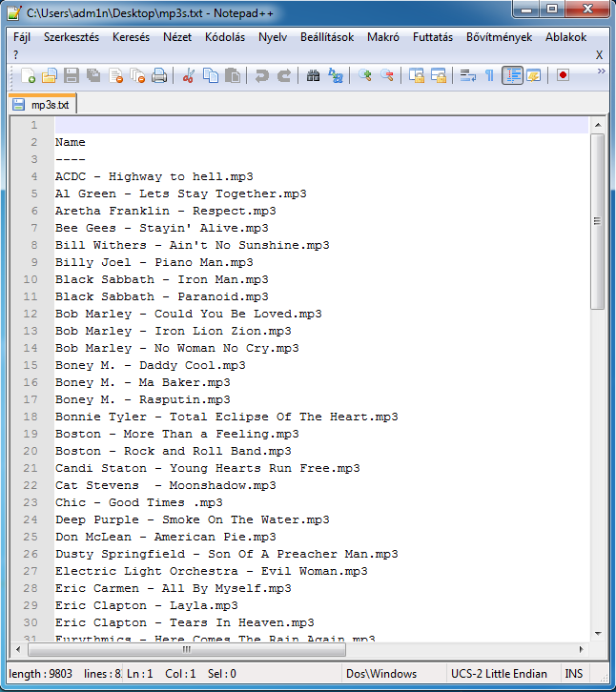The height and width of the screenshot is (692, 616).
Task: Close document with X at menu bar right
Action: click(x=599, y=54)
